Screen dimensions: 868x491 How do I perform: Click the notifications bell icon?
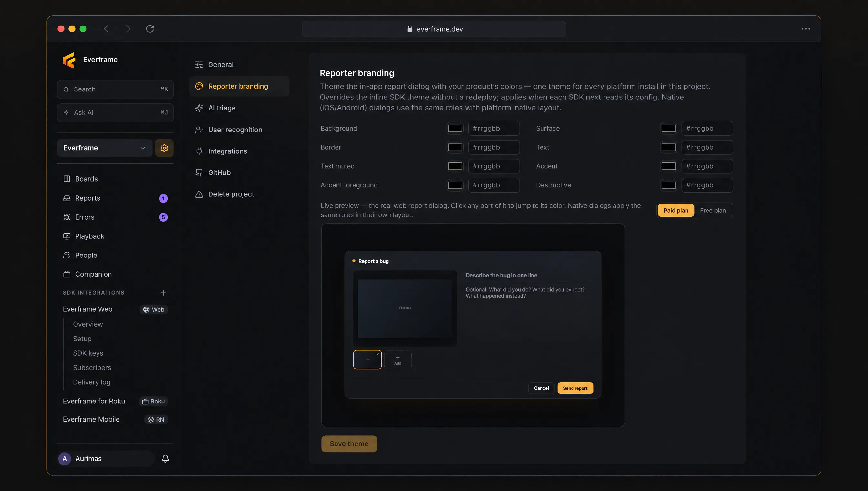[165, 458]
